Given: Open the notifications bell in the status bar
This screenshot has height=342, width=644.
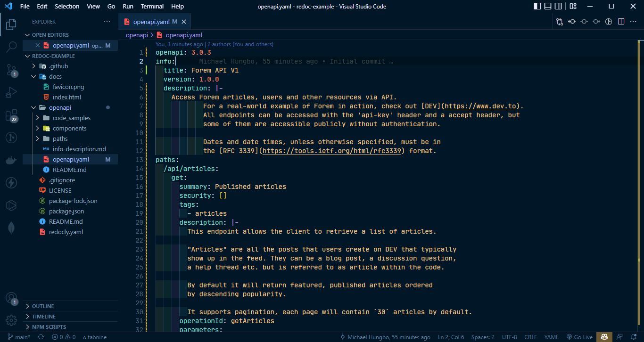Looking at the screenshot, I should click(634, 337).
